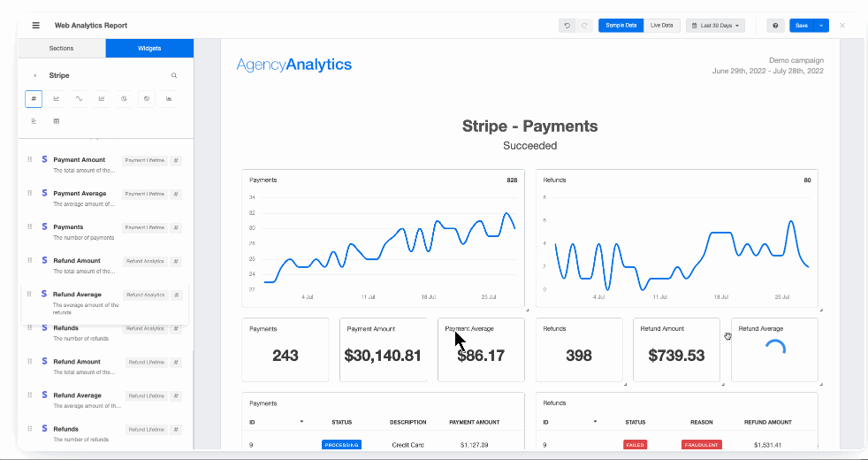The height and width of the screenshot is (460, 868).
Task: Open ID column sort dropdown in Payments table
Action: 301,422
